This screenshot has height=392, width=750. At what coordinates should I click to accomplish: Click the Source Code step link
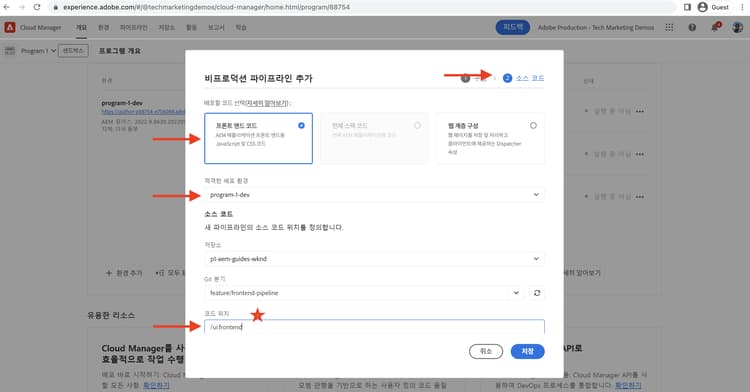click(x=529, y=78)
